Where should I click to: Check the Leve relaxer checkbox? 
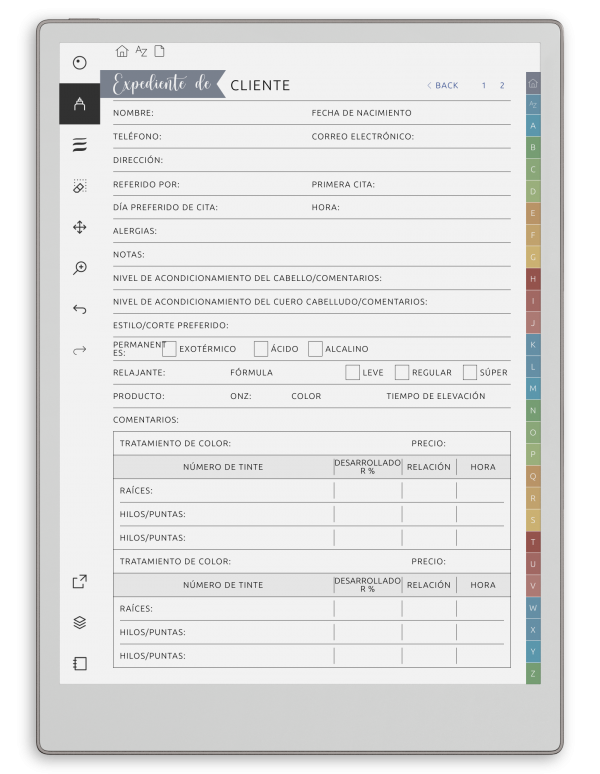[x=352, y=373]
